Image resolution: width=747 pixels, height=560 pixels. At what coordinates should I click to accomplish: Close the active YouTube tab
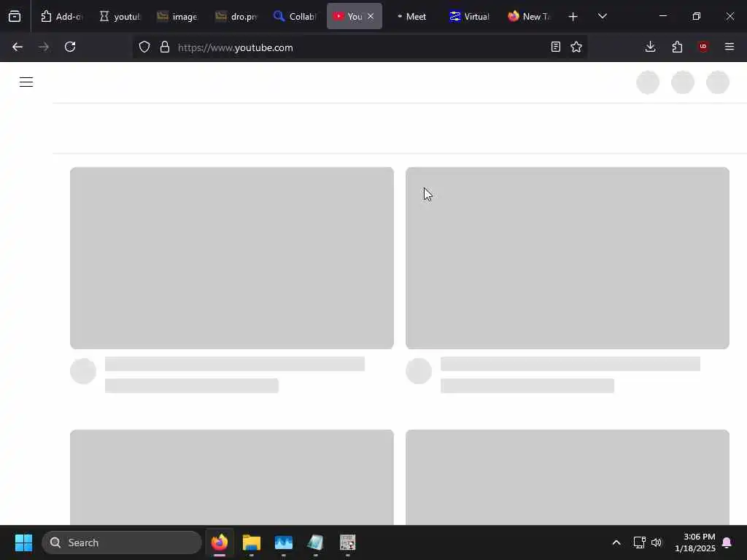tap(371, 17)
